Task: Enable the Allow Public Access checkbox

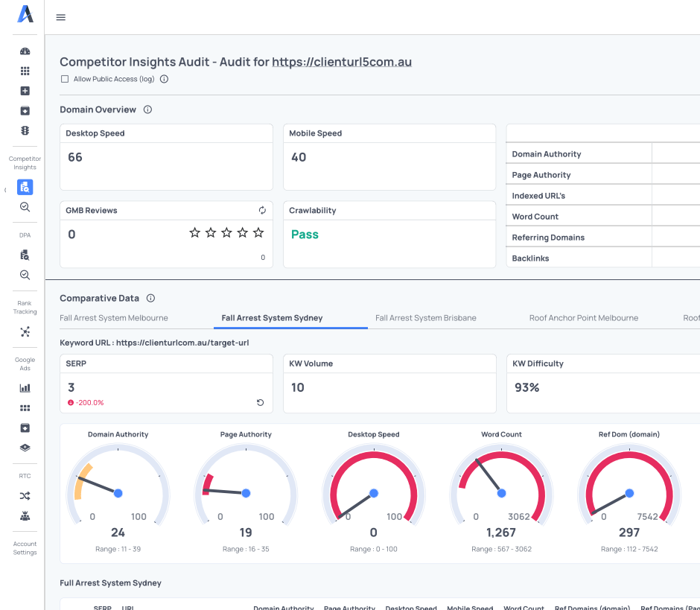Action: click(65, 79)
